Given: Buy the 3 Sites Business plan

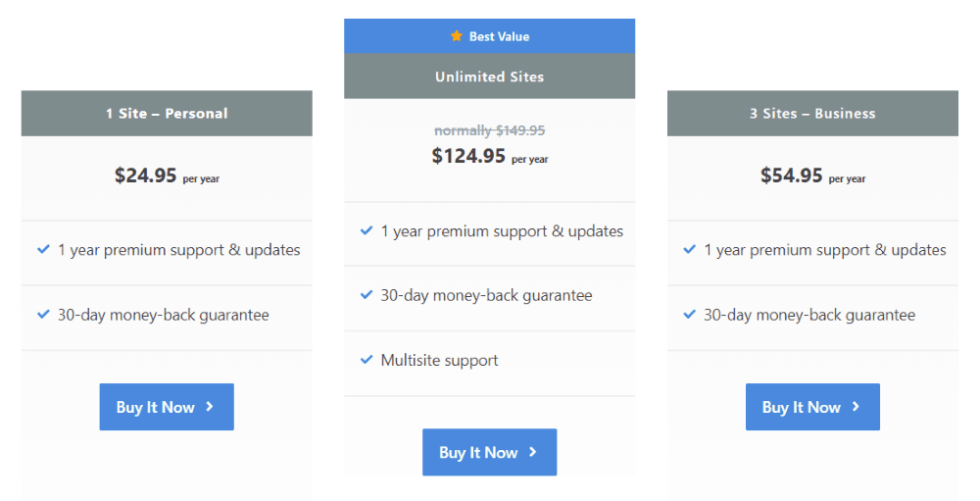Looking at the screenshot, I should tap(812, 407).
